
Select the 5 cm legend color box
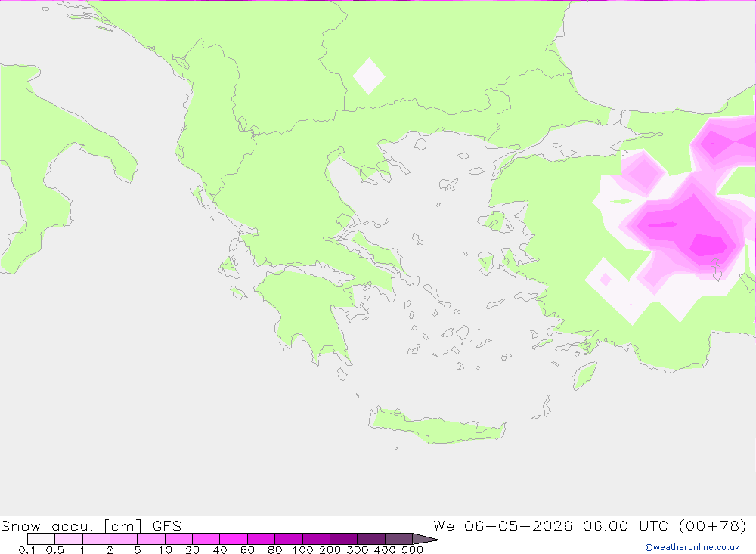point(151,539)
